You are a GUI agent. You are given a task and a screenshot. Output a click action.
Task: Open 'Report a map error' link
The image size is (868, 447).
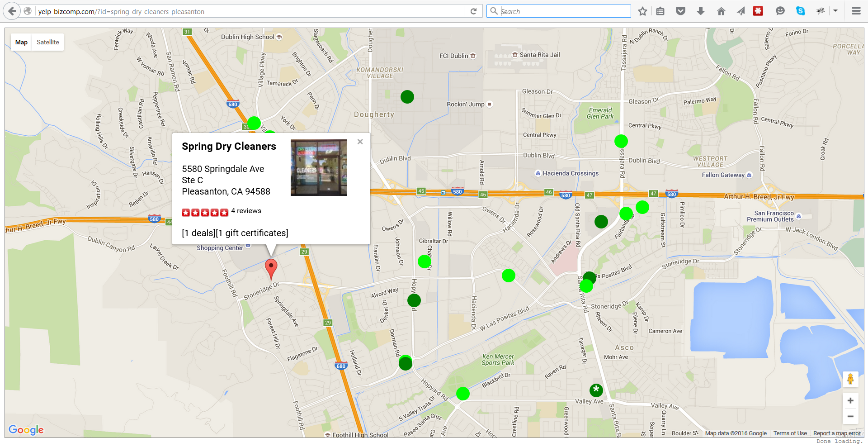tap(837, 433)
